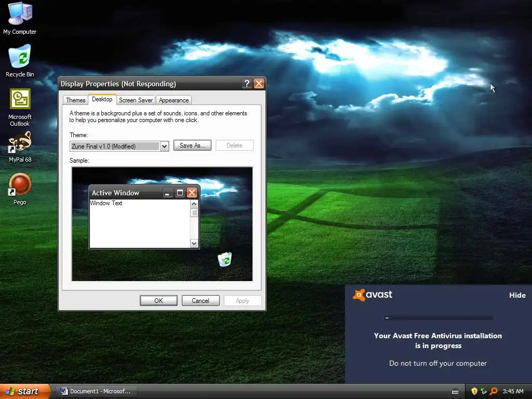Check the taskbar clock showing 3:45 AM
Screen dimensions: 532x399
513,391
